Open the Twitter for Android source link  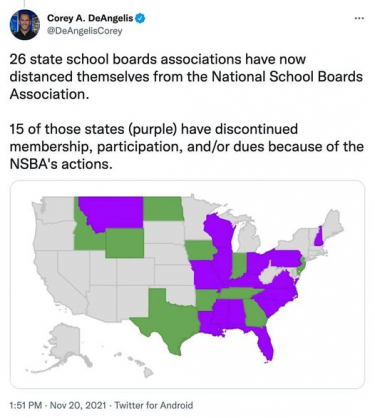coord(154,405)
